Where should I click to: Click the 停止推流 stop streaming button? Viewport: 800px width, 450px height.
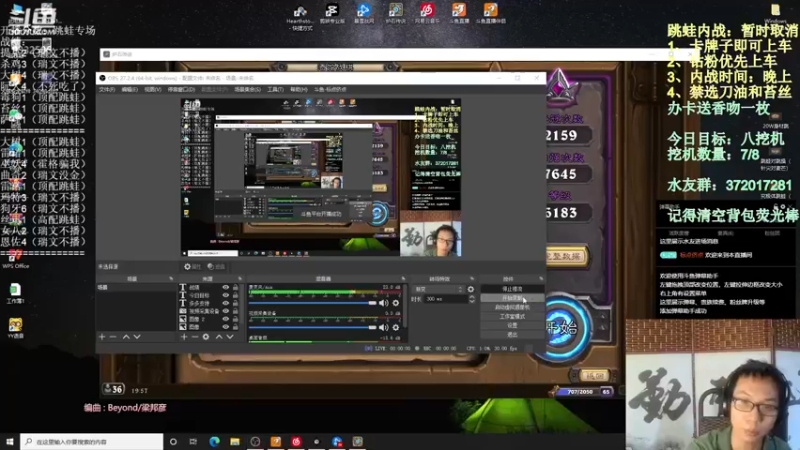coord(512,289)
